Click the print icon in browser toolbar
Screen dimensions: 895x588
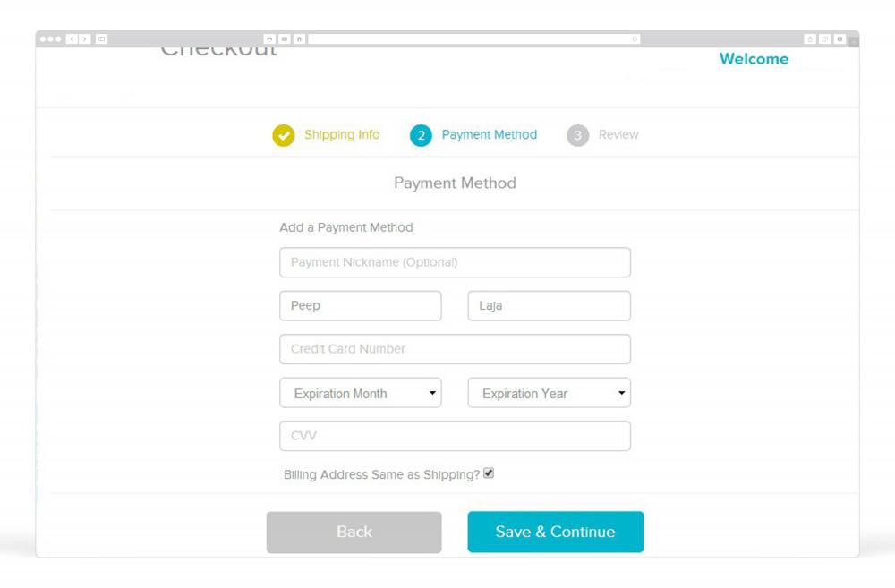(269, 38)
